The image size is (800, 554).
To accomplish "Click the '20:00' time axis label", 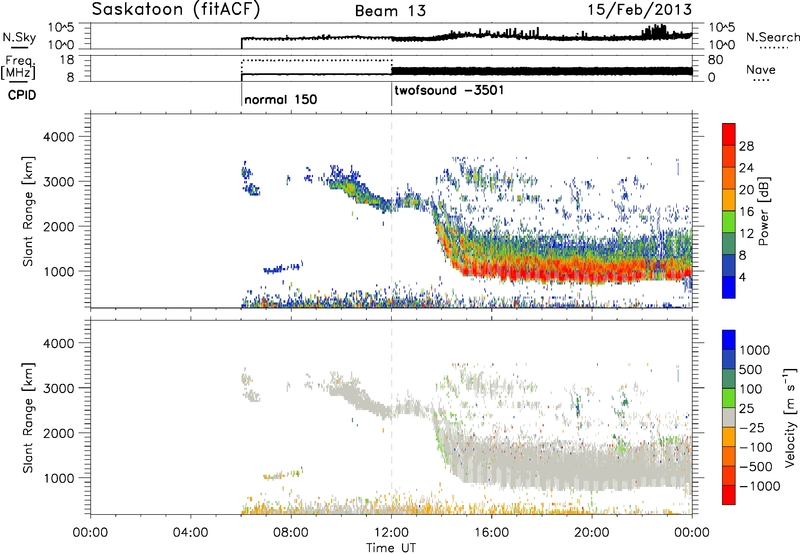I will (592, 533).
